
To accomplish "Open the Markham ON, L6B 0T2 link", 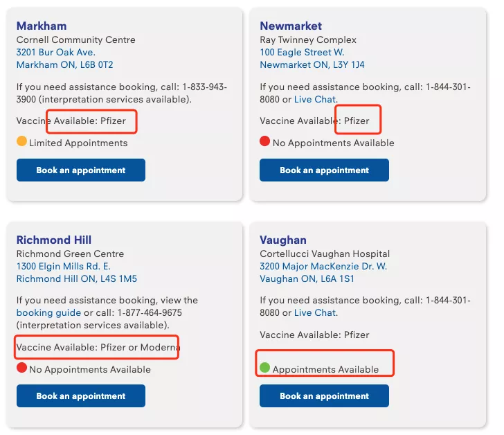I will click(x=64, y=64).
